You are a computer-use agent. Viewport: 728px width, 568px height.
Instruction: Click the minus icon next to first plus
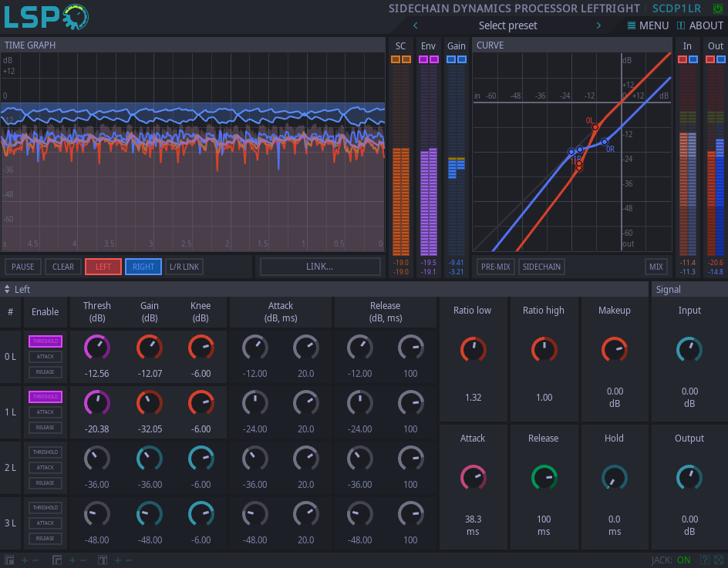(35, 560)
